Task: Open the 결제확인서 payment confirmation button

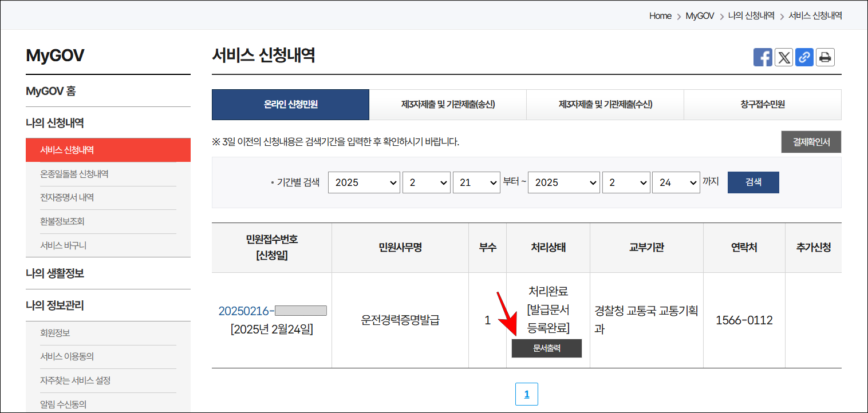Action: coord(811,142)
